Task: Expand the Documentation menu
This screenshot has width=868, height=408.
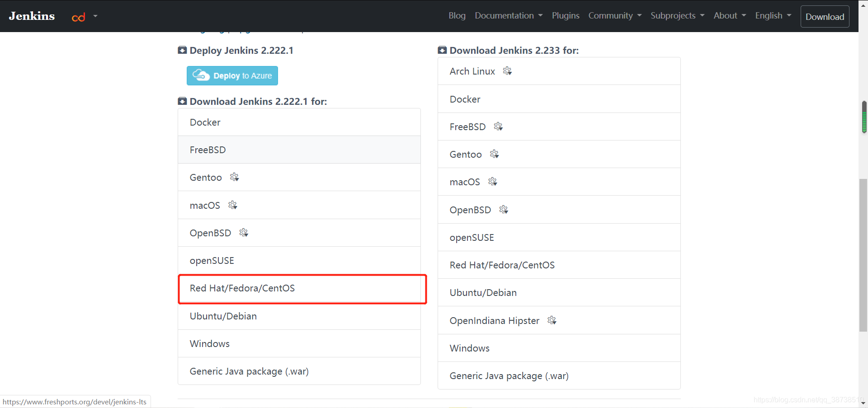Action: click(x=509, y=16)
